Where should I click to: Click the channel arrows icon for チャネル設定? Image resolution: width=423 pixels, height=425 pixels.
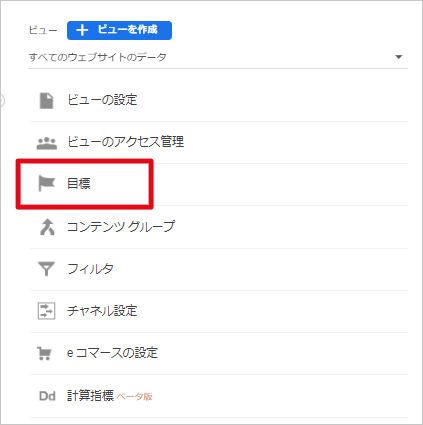[x=46, y=311]
